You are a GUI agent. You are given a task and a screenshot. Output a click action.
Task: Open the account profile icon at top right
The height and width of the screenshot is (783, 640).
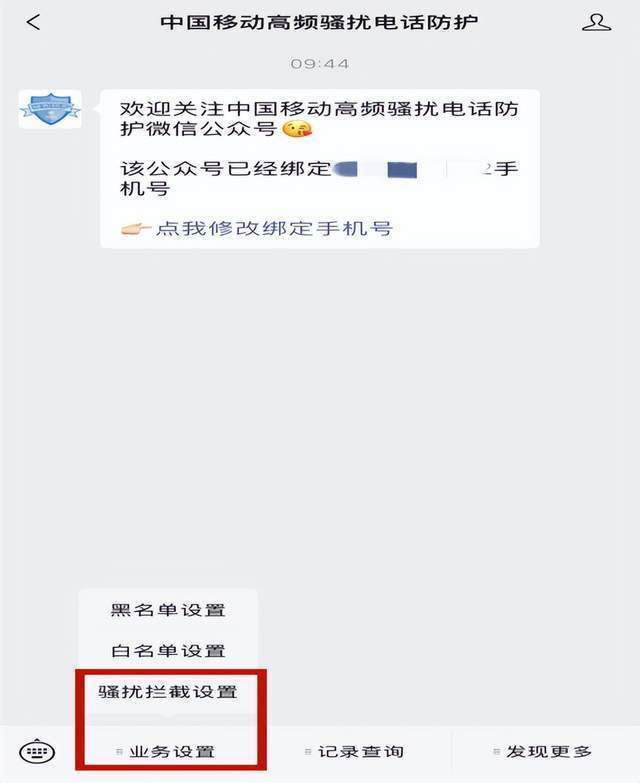(x=597, y=22)
